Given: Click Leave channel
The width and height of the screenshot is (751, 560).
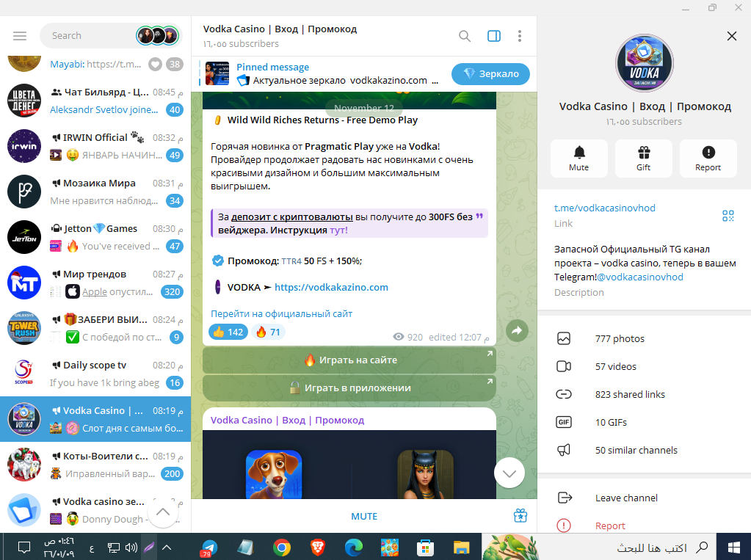Looking at the screenshot, I should (x=645, y=498).
